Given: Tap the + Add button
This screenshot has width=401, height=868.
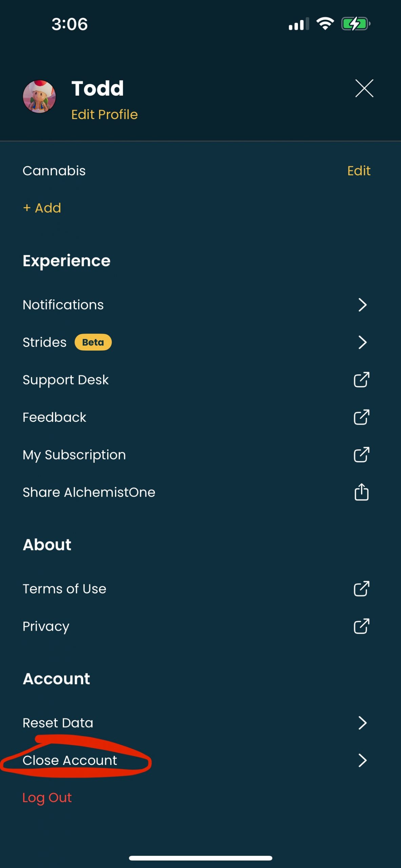Looking at the screenshot, I should point(42,208).
